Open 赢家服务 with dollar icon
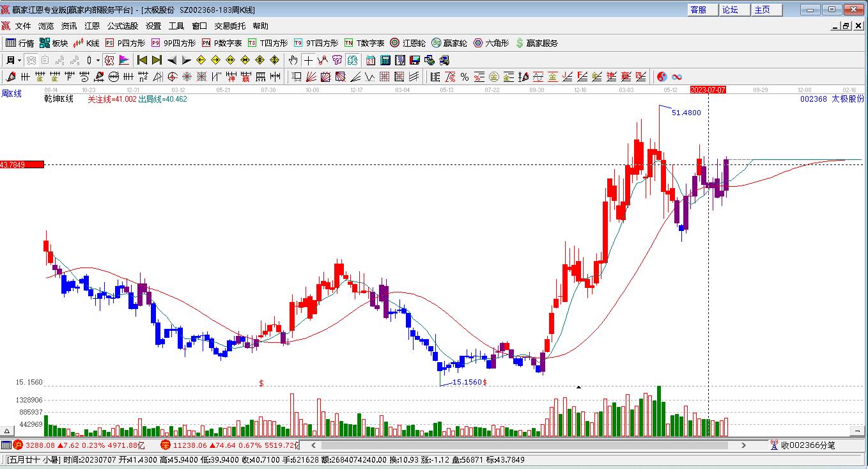Screen dimensions: 868x469 [x=536, y=43]
